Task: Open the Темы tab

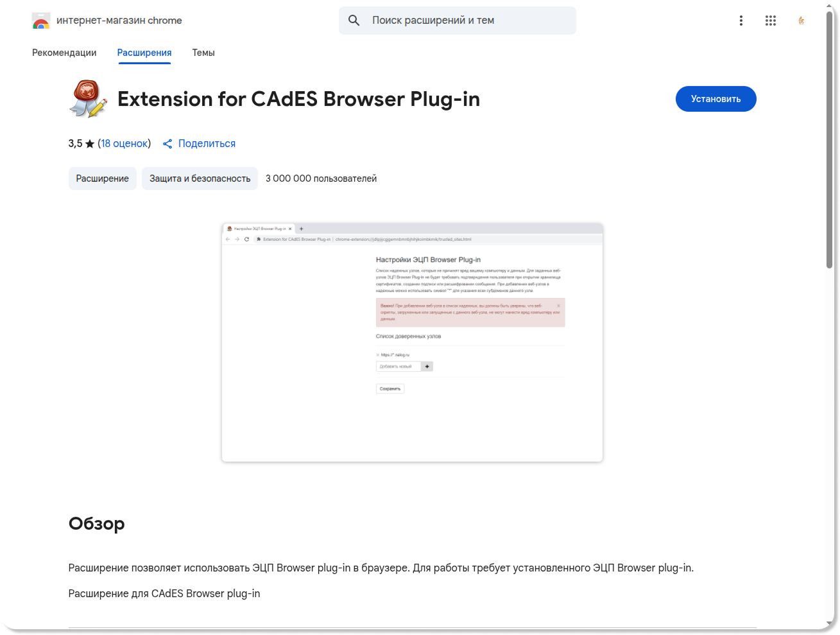Action: 203,53
